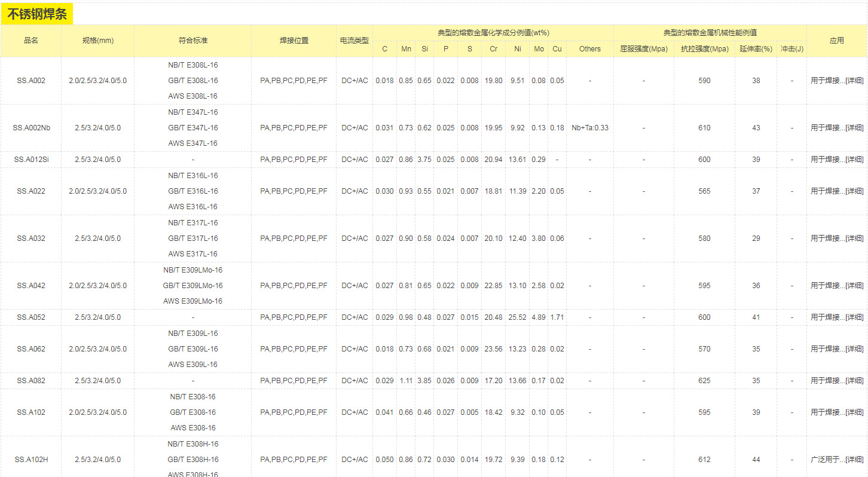Click the GB/T E347L-16 standard text
Screen dimensions: 868x477
coord(193,128)
